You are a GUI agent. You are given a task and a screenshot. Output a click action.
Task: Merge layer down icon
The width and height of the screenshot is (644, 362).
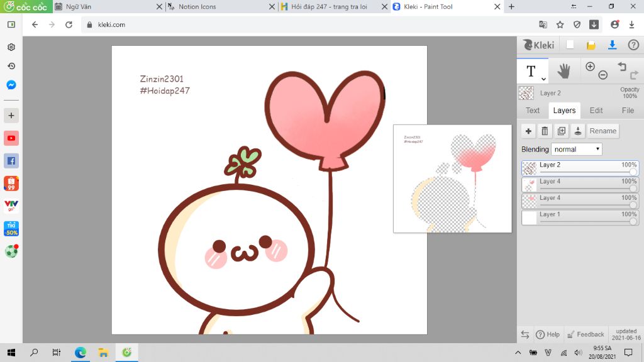[x=578, y=131]
